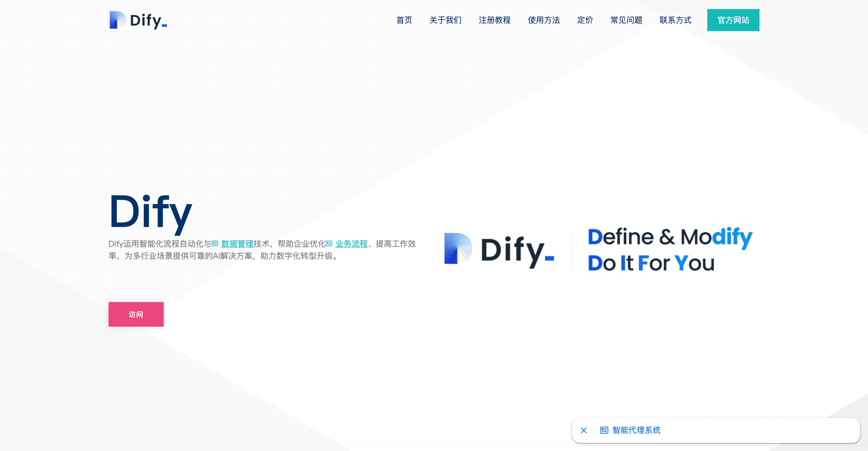Click the icon before 数据管理 link
868x451 pixels.
(215, 244)
